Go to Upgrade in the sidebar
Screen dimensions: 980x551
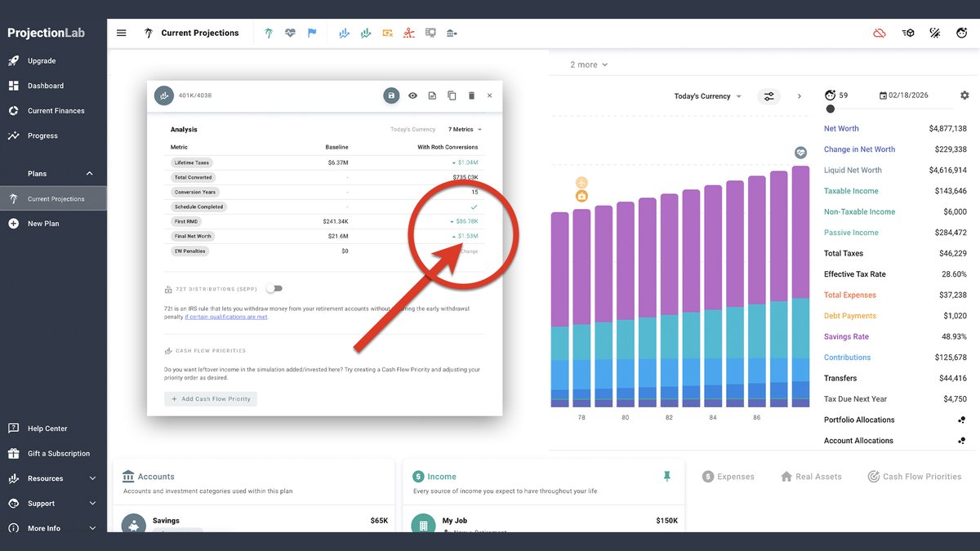(53, 60)
